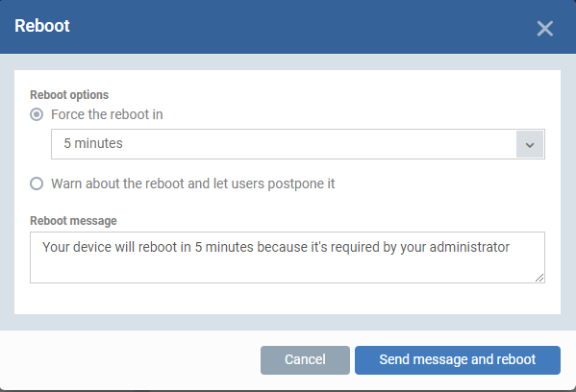Select the radio button for letting users postpone the reboot

point(37,184)
